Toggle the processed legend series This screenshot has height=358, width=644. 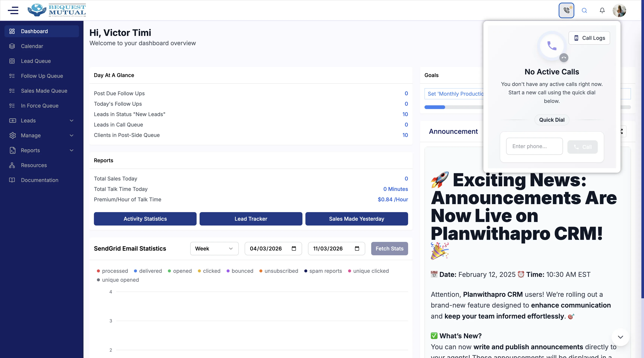coord(112,271)
